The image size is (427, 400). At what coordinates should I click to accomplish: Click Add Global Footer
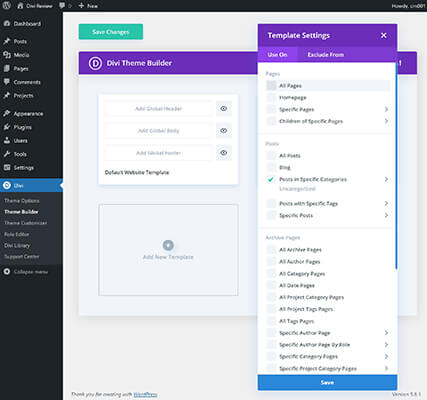158,153
